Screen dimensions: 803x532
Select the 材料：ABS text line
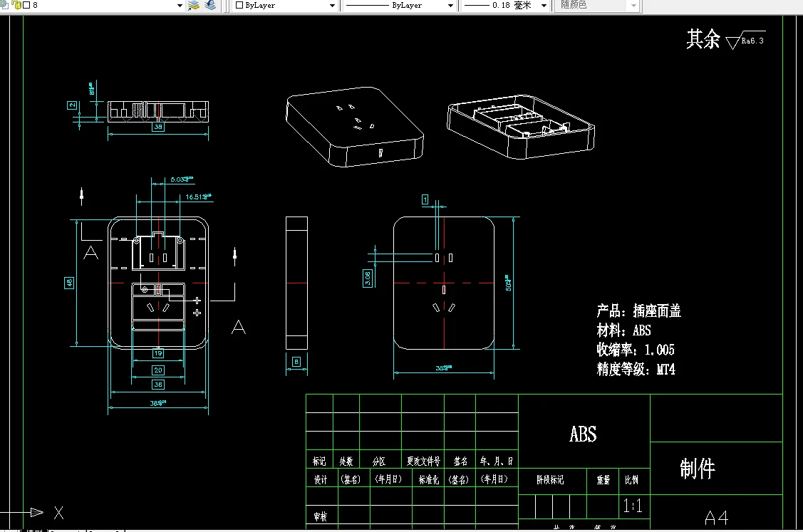[623, 330]
